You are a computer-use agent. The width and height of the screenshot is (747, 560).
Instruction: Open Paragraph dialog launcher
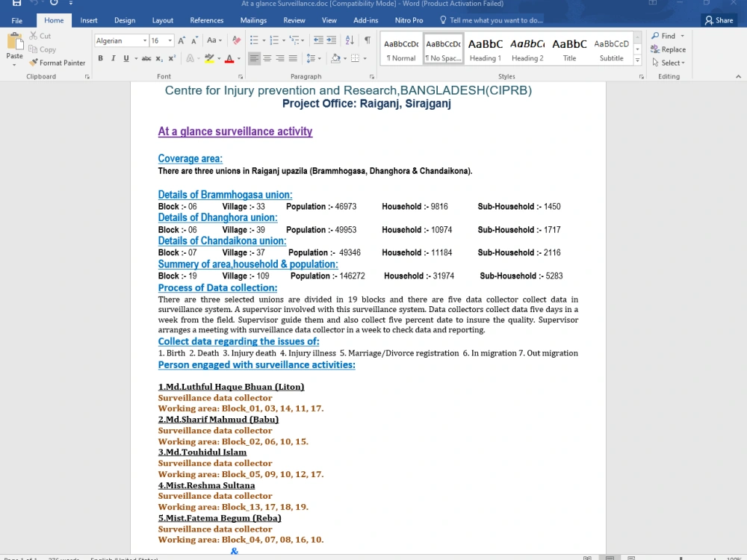coord(371,77)
